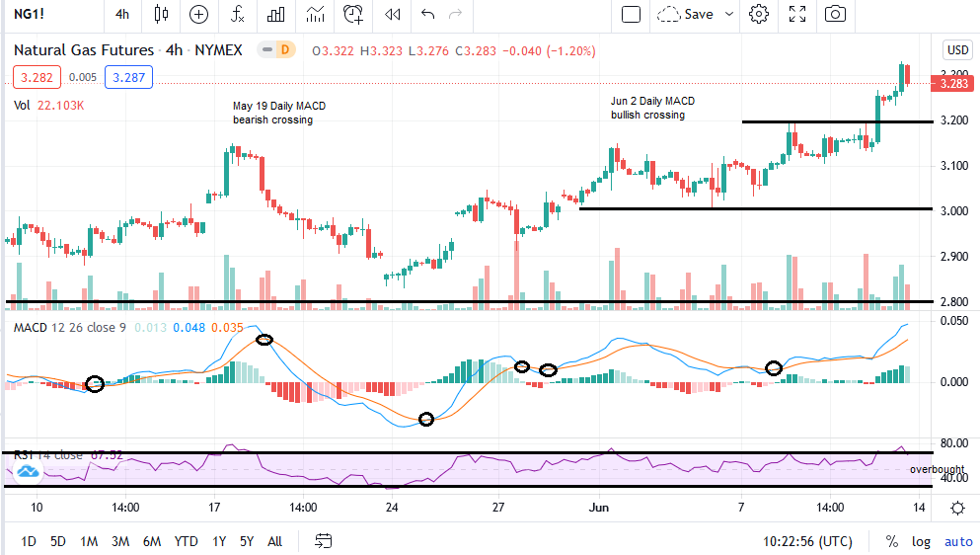This screenshot has width=980, height=555.
Task: Select the Natural Gas Futures title
Action: tap(84, 50)
